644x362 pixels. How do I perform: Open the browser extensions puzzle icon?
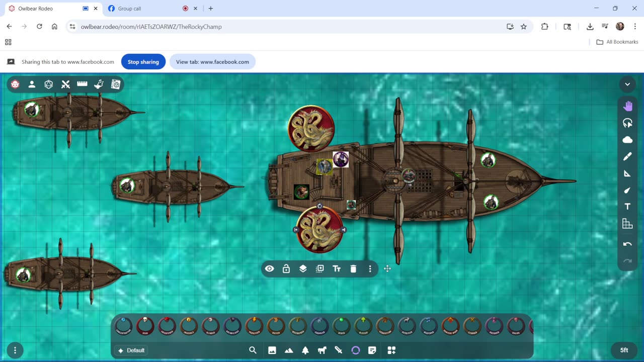tap(544, 27)
